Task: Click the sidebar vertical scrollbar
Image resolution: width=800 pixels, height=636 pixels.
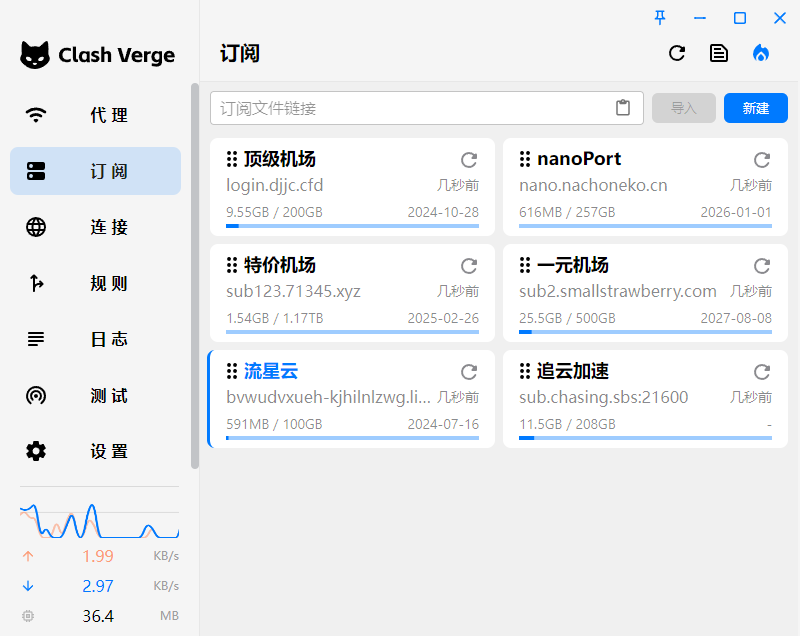Action: coord(194,275)
